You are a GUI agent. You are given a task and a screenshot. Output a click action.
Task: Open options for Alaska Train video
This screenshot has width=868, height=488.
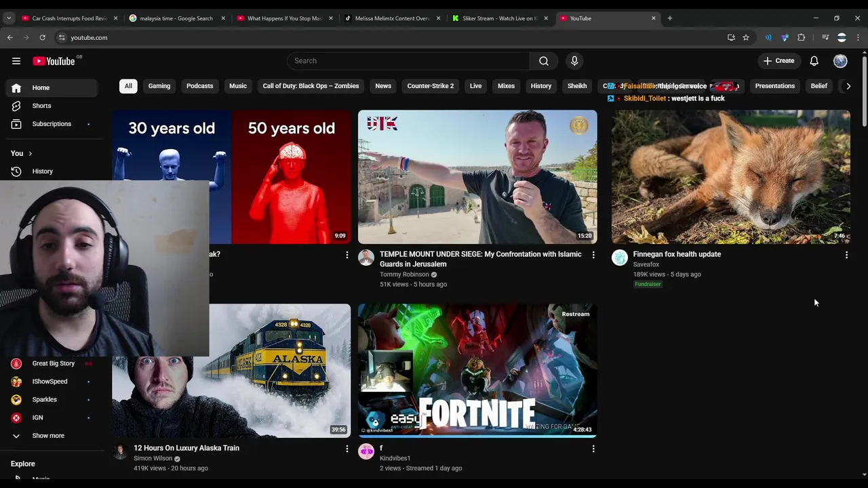[347, 449]
